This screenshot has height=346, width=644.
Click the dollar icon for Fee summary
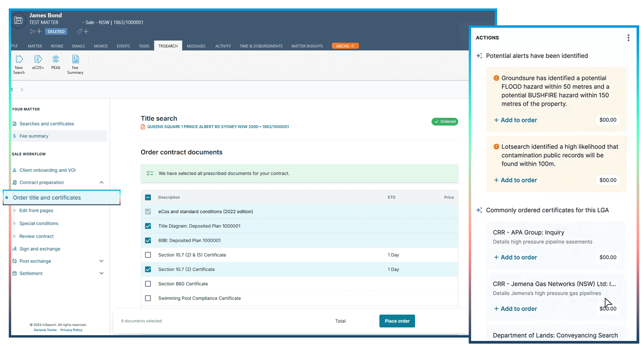click(15, 136)
